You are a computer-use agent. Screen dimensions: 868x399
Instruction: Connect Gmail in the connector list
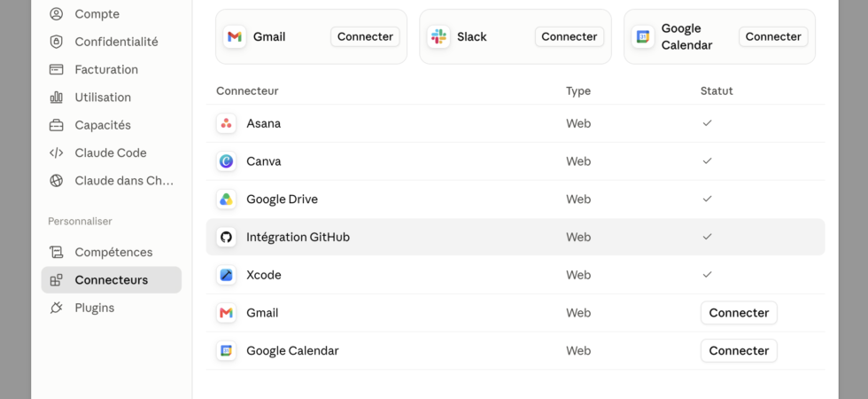coord(739,313)
